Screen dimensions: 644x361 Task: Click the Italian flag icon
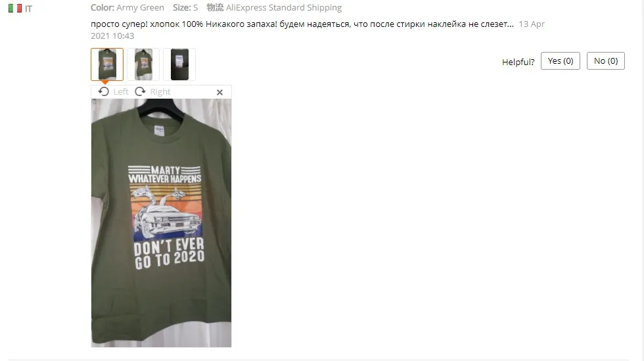tap(15, 9)
